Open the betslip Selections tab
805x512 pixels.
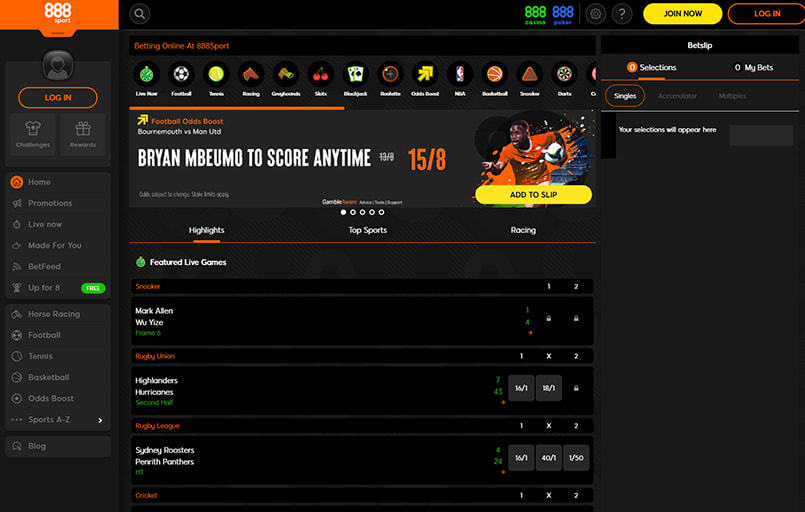[x=651, y=67]
